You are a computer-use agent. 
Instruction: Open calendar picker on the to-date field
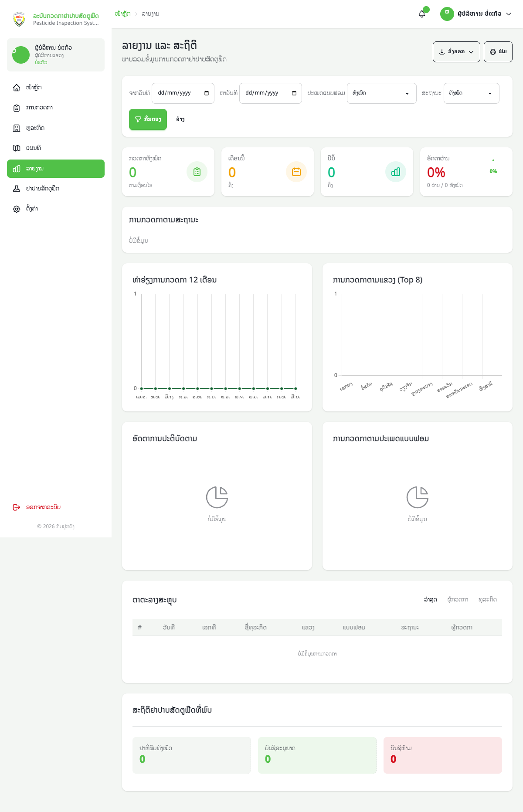click(x=294, y=93)
